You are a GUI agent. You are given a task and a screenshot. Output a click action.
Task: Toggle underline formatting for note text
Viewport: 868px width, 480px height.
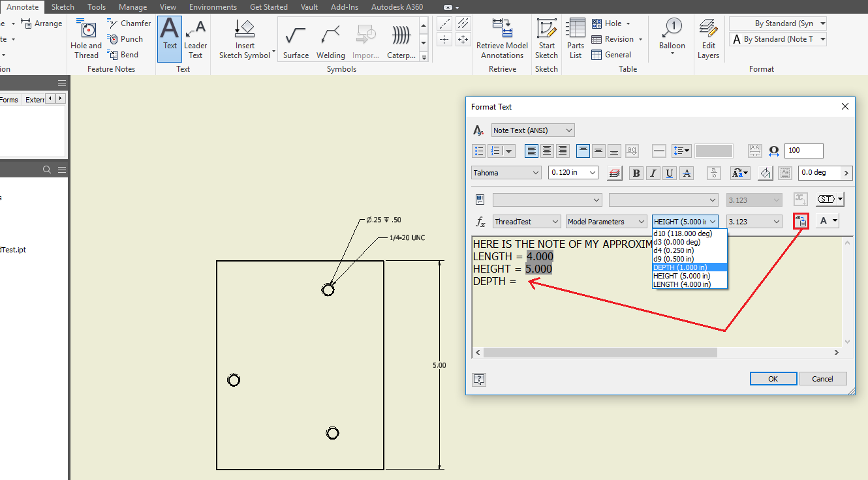669,173
